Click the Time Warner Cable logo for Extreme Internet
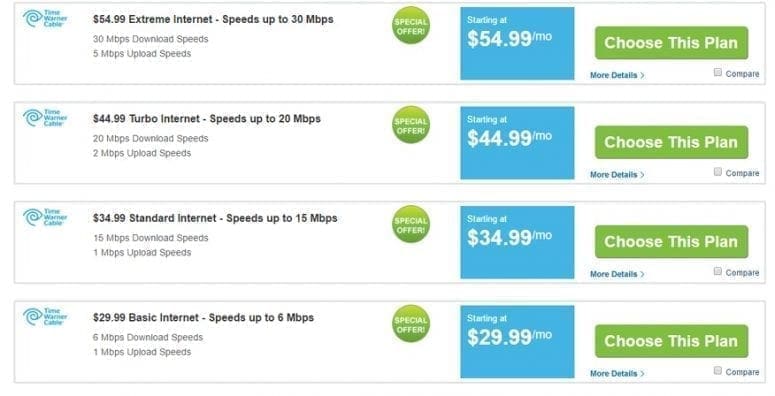Viewport: 775px width, 396px height. pyautogui.click(x=45, y=18)
